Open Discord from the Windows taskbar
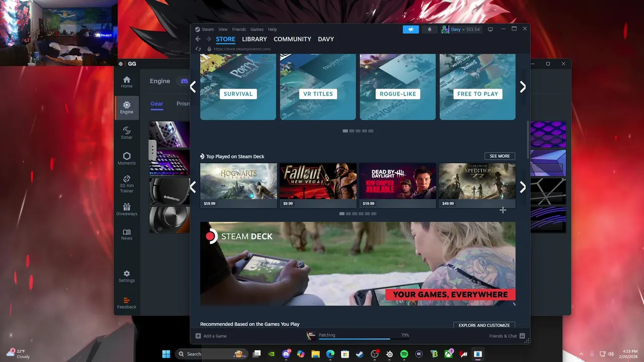The image size is (644, 362). [x=286, y=354]
